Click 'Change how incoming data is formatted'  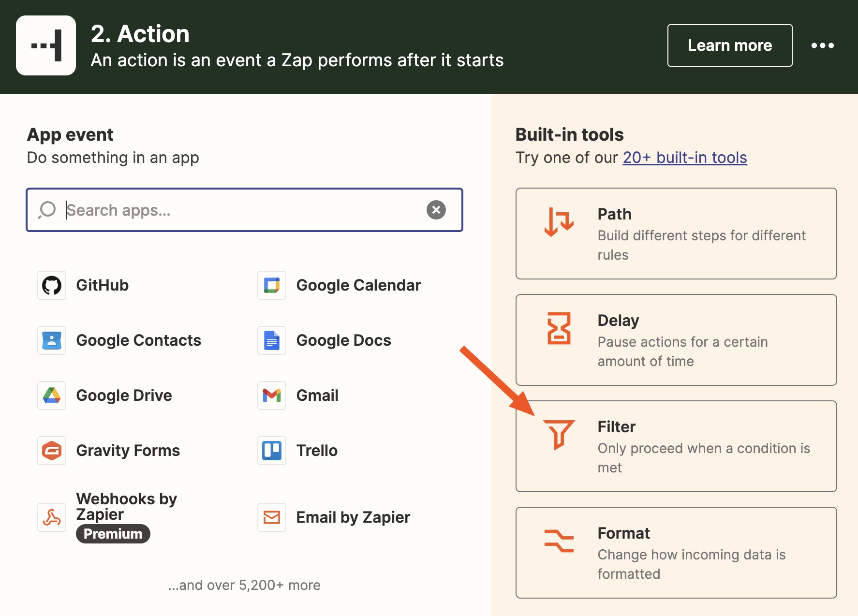click(x=692, y=564)
